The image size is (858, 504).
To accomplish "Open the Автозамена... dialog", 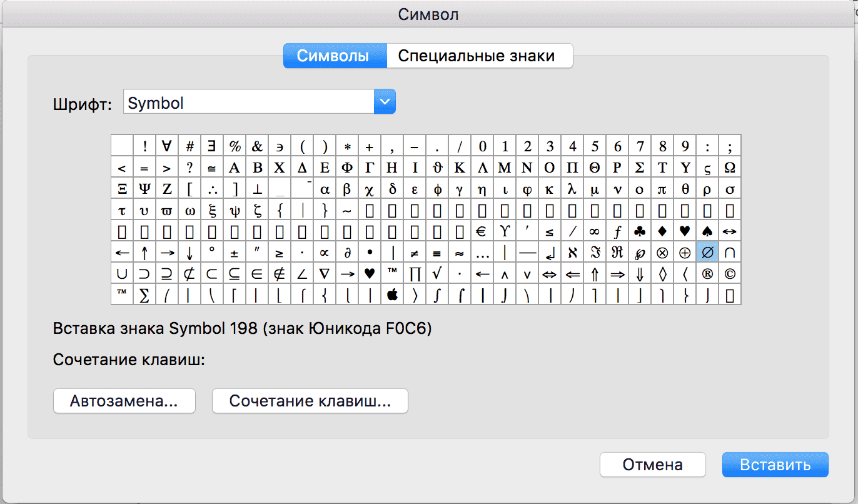I will click(124, 401).
